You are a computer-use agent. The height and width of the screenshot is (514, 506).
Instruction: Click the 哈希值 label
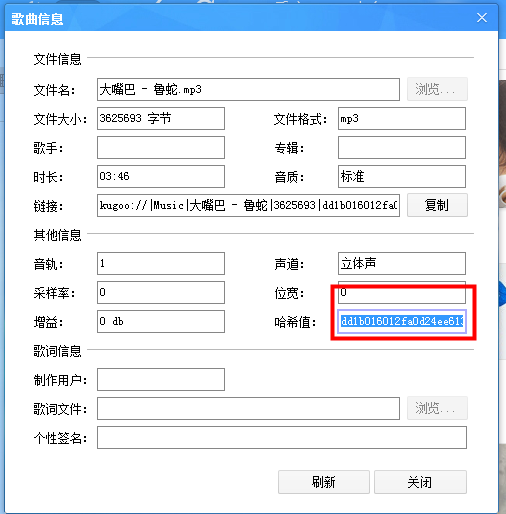coord(295,322)
